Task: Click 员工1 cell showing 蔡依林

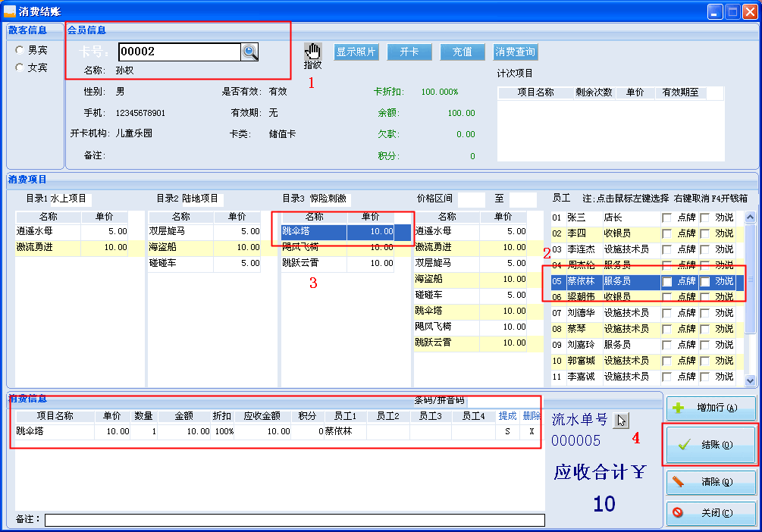Action: pos(345,431)
